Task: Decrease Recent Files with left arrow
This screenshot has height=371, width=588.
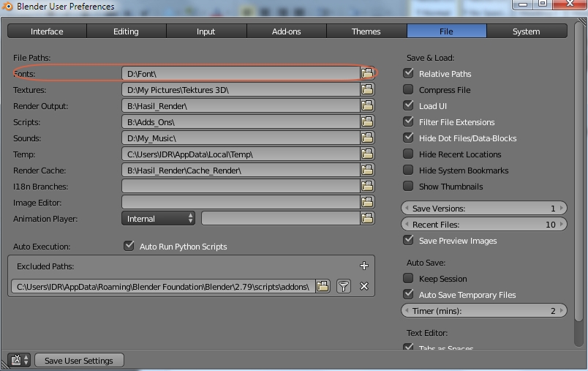Action: click(407, 224)
